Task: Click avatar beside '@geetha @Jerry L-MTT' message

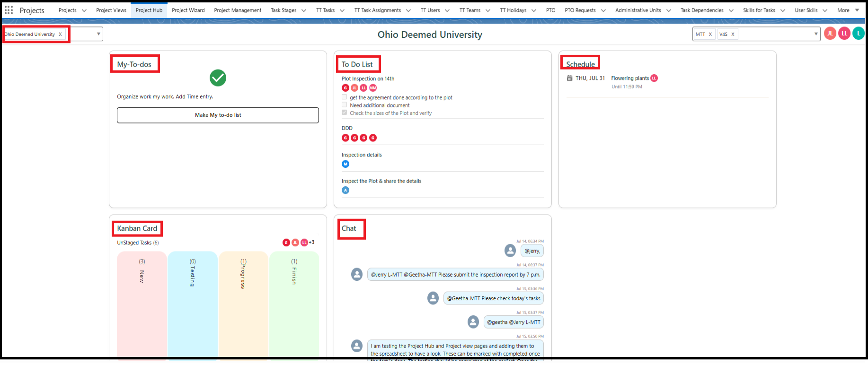Action: pos(473,322)
